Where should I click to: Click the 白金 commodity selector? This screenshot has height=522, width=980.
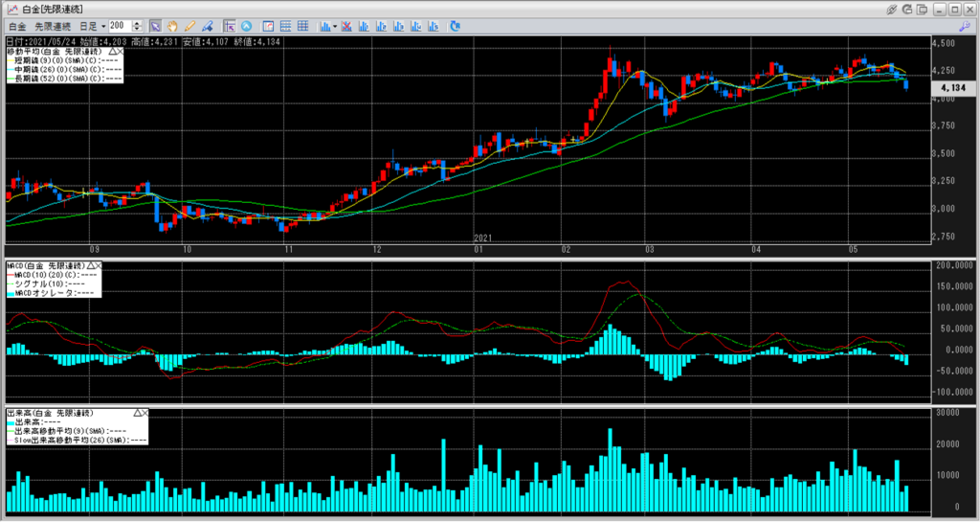pyautogui.click(x=16, y=25)
